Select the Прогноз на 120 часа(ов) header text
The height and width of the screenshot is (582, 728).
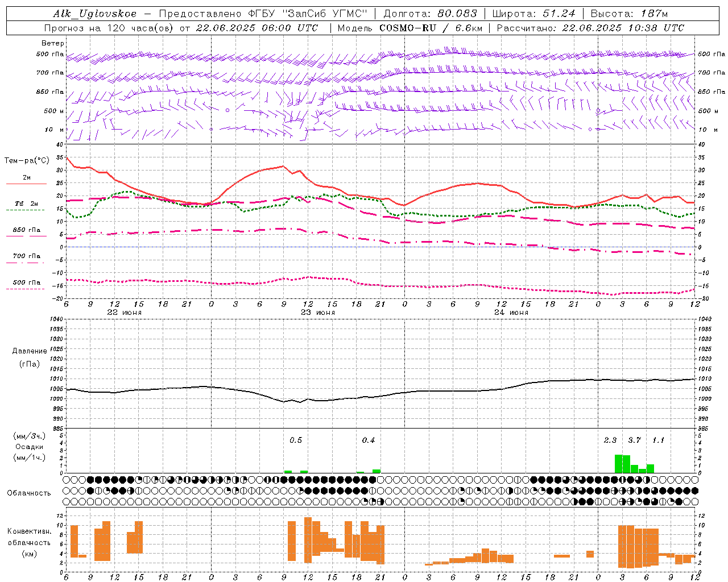[109, 28]
